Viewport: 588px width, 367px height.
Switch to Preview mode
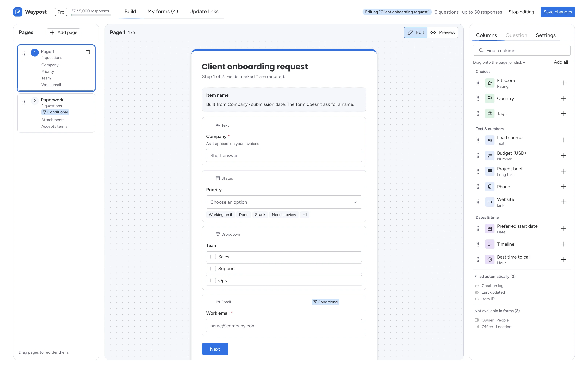[443, 32]
